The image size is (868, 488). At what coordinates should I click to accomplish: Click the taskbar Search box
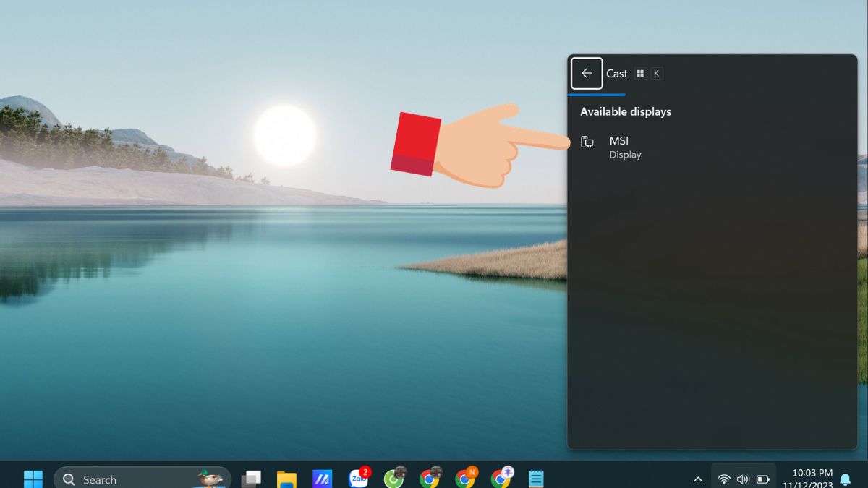pyautogui.click(x=142, y=479)
